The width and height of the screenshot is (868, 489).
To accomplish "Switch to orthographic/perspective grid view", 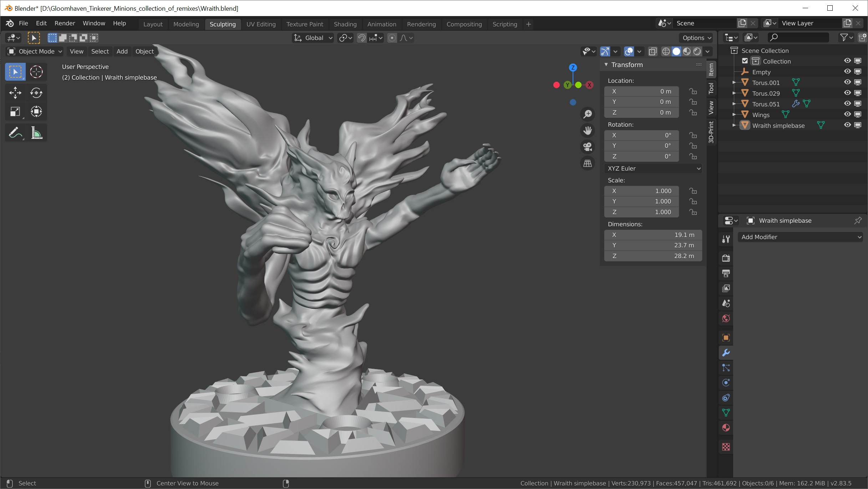I will 587,163.
